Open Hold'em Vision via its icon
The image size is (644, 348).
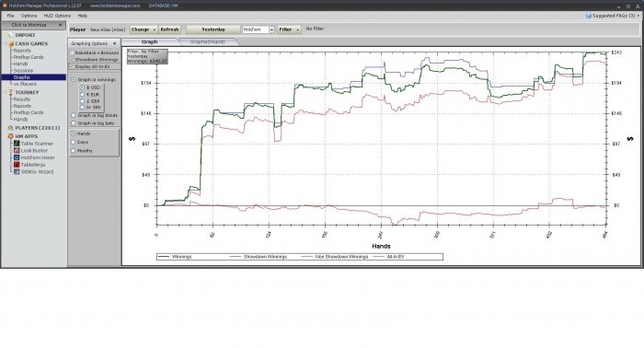pyautogui.click(x=17, y=157)
